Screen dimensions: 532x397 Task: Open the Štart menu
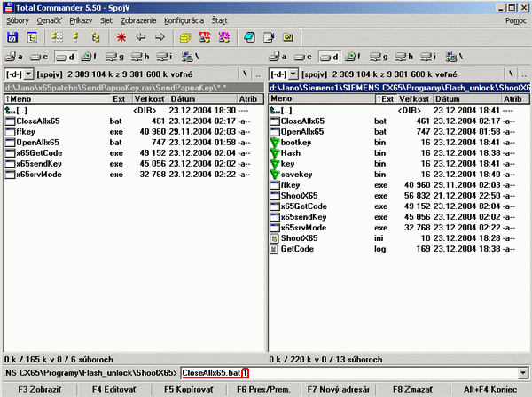tap(220, 20)
